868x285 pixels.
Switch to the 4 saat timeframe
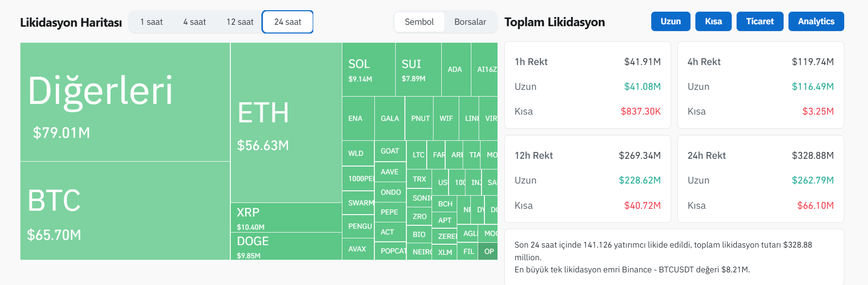point(194,22)
